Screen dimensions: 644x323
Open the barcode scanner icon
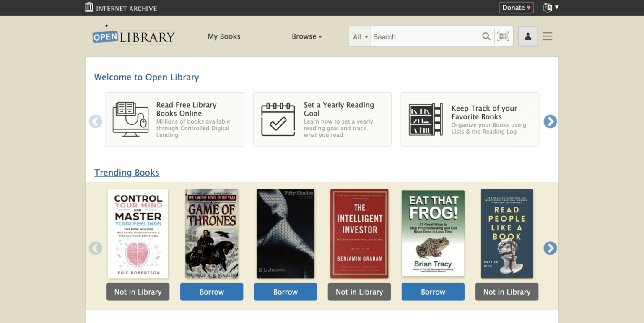pyautogui.click(x=503, y=36)
